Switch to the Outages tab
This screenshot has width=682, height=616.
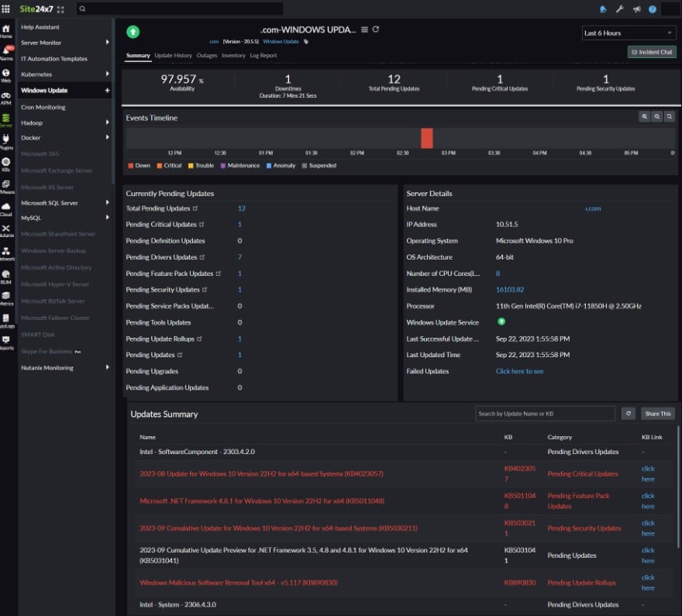(207, 56)
